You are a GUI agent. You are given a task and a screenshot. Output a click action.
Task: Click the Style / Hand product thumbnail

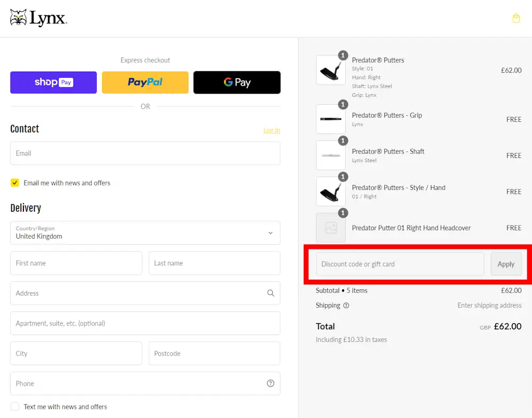[331, 191]
